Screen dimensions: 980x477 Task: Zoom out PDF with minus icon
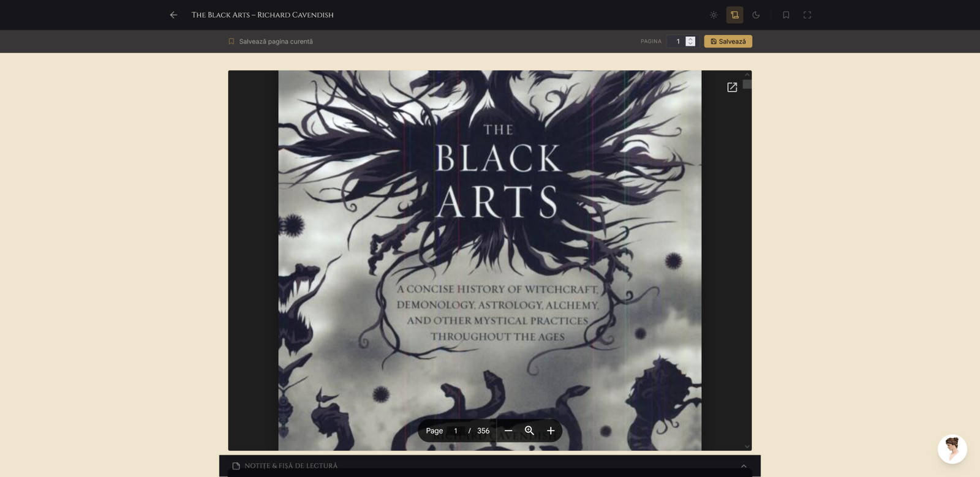point(508,431)
